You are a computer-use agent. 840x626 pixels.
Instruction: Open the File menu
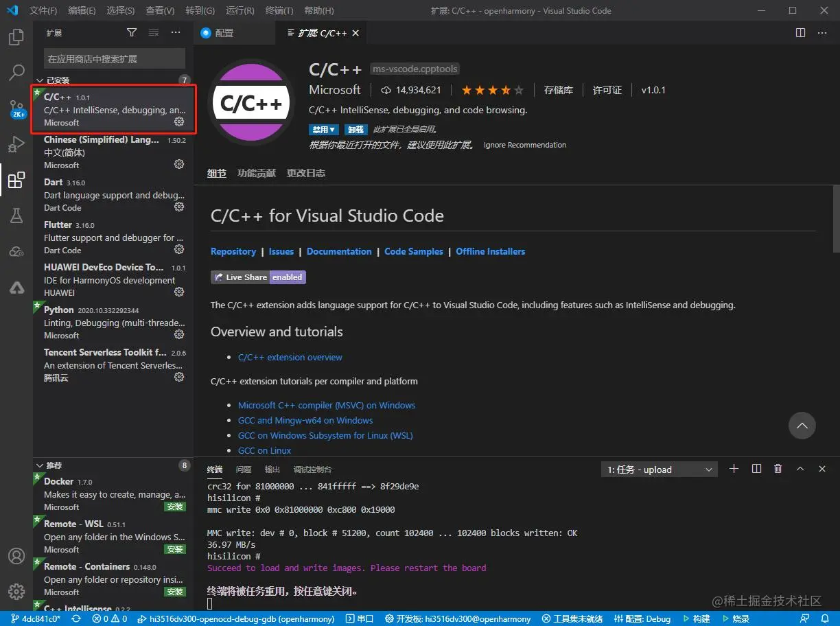click(44, 10)
